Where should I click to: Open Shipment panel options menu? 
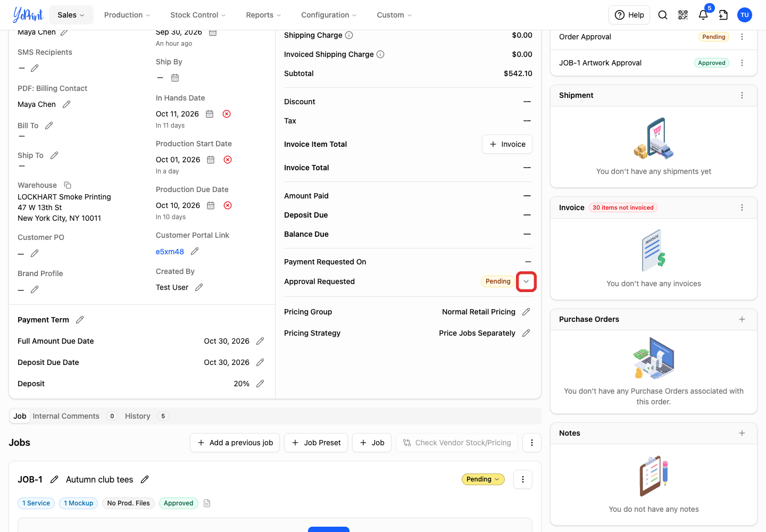coord(742,95)
